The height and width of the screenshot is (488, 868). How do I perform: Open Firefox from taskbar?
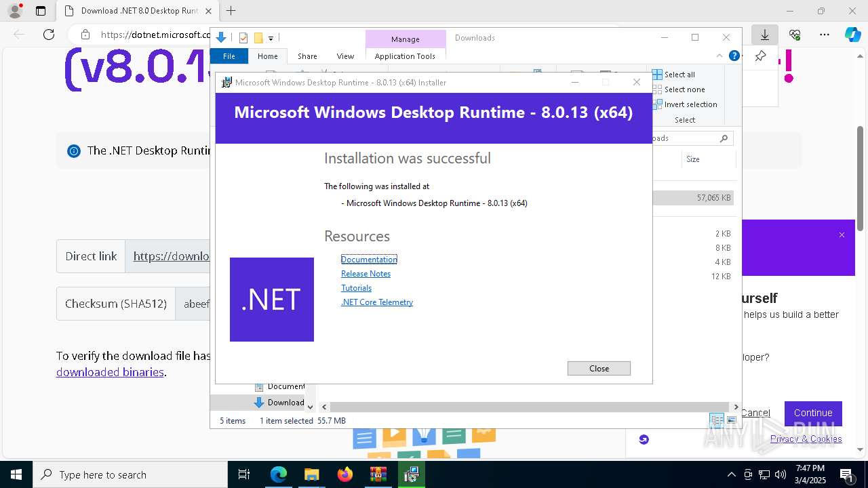[345, 474]
